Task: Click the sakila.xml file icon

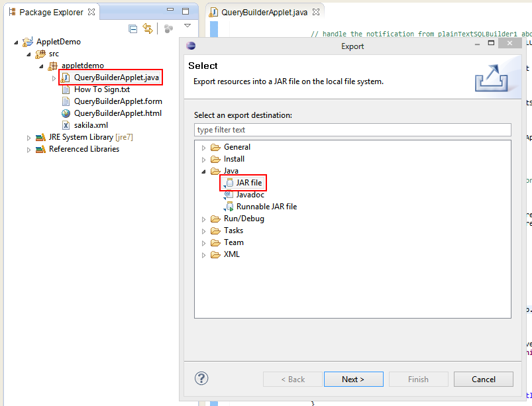Action: tap(66, 125)
